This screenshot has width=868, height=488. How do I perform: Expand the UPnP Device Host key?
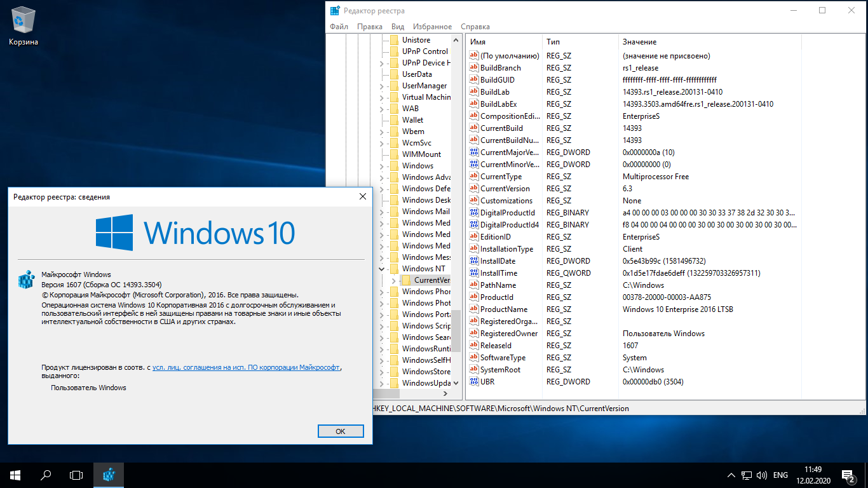click(x=382, y=63)
